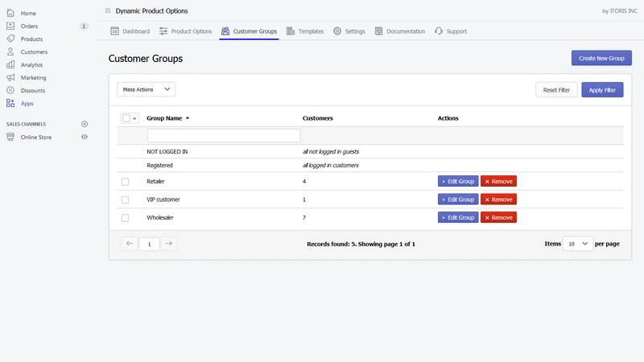Open Customers in the sidebar
Viewport: 644px width, 362px height.
pos(34,51)
